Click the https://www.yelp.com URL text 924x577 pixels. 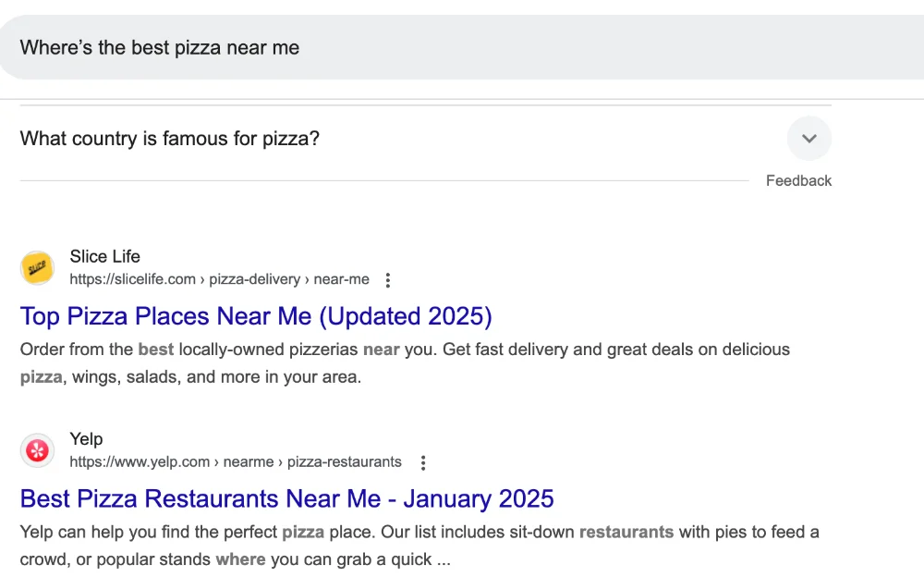coord(140,462)
